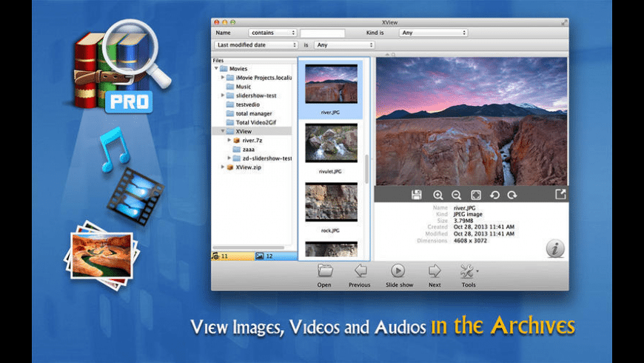Viewport: 644px width, 363px height.
Task: Click the '4608 x 3072' dimensions value
Action: click(x=470, y=241)
